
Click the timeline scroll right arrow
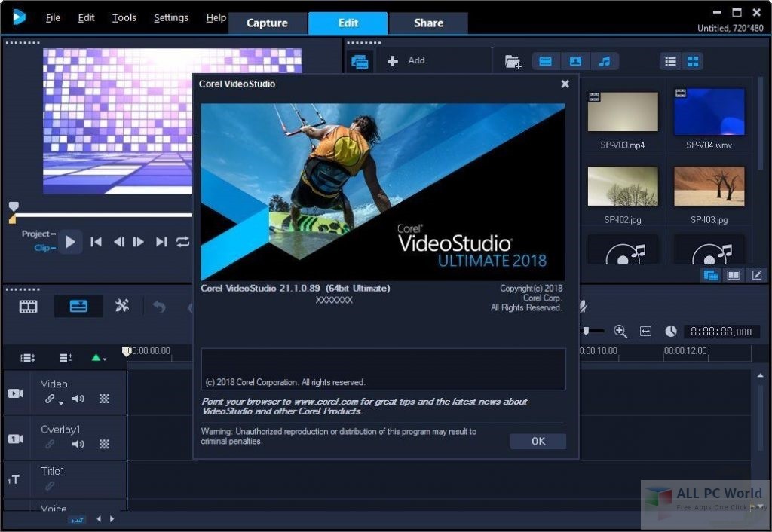112,518
